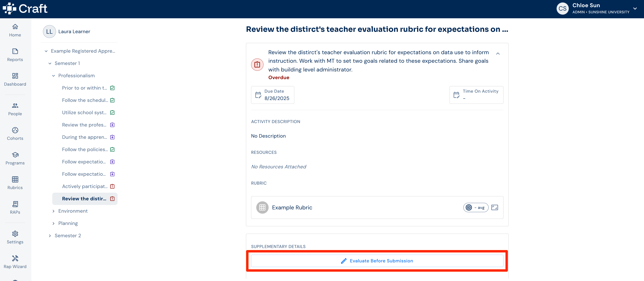Click the No Description text

[x=268, y=136]
